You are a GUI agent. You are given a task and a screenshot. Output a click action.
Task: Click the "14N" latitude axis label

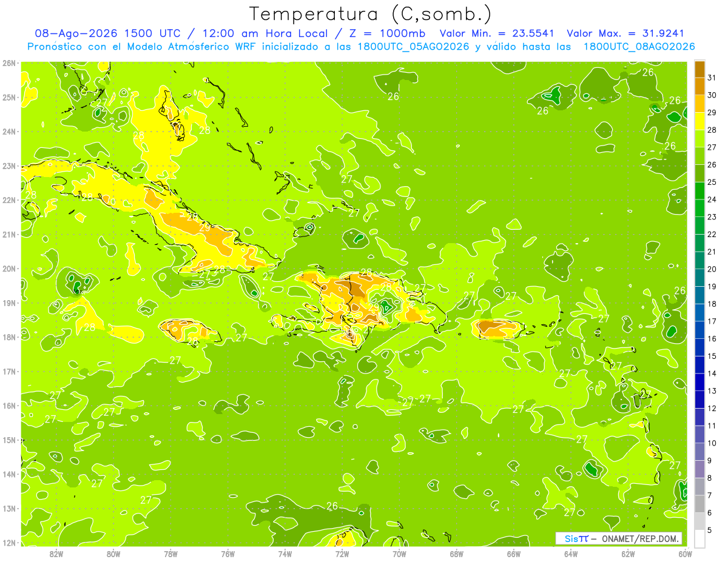[9, 474]
